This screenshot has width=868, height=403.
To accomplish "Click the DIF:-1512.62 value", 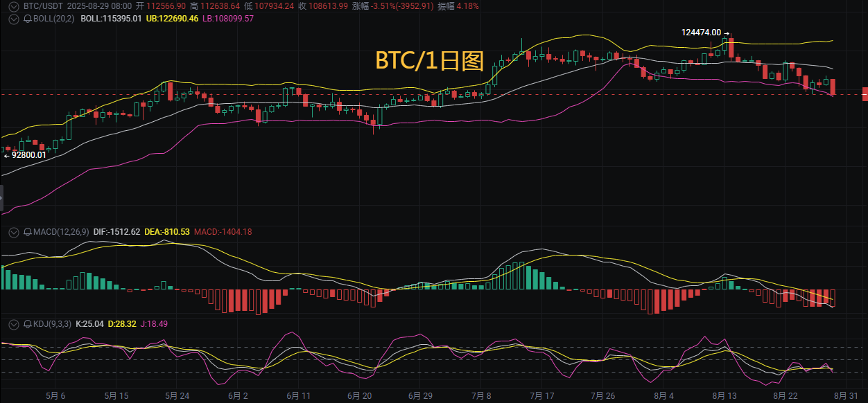I will click(x=116, y=232).
